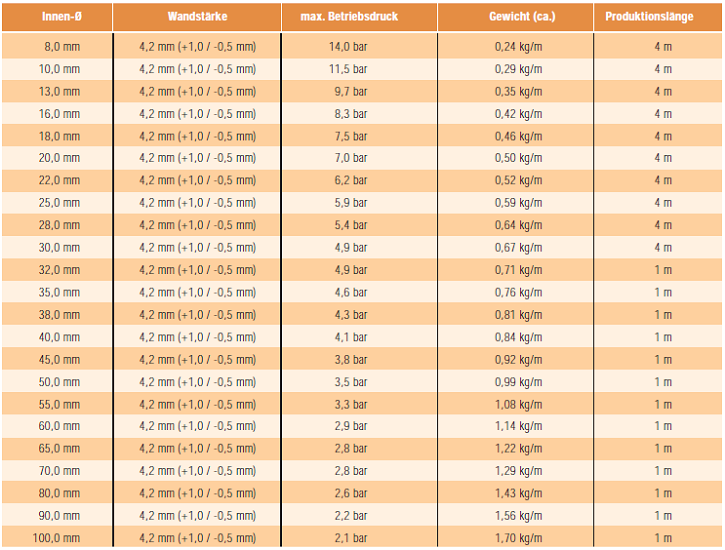Click the 14,0 bar pressure value

point(348,47)
